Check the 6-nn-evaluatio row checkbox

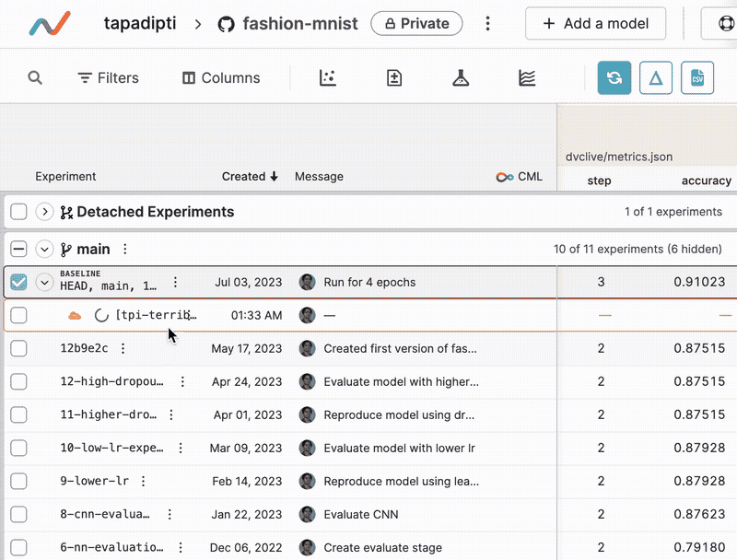coord(18,547)
